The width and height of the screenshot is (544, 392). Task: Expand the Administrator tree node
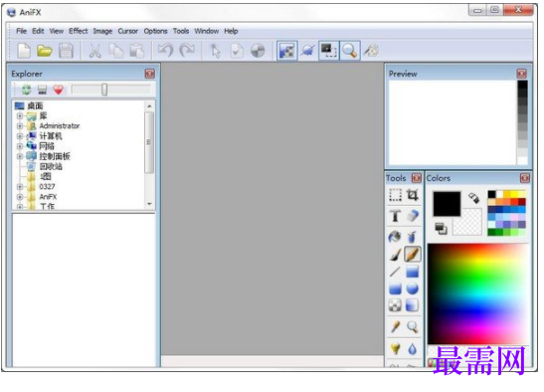click(20, 126)
